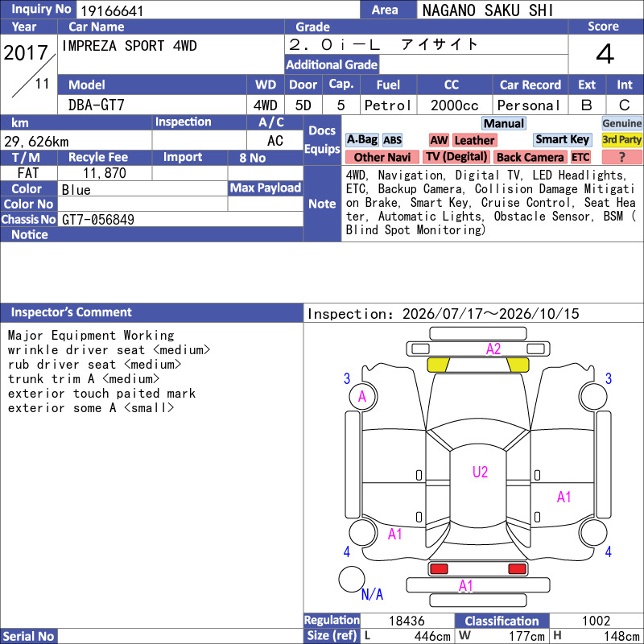644x644 pixels.
Task: Select the car record Personal
Action: click(x=528, y=105)
